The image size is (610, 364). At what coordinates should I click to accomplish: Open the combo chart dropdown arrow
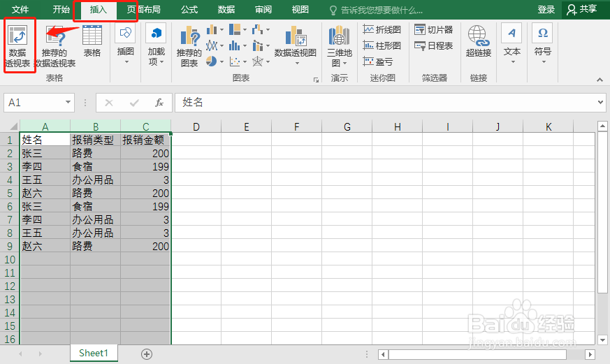268,46
